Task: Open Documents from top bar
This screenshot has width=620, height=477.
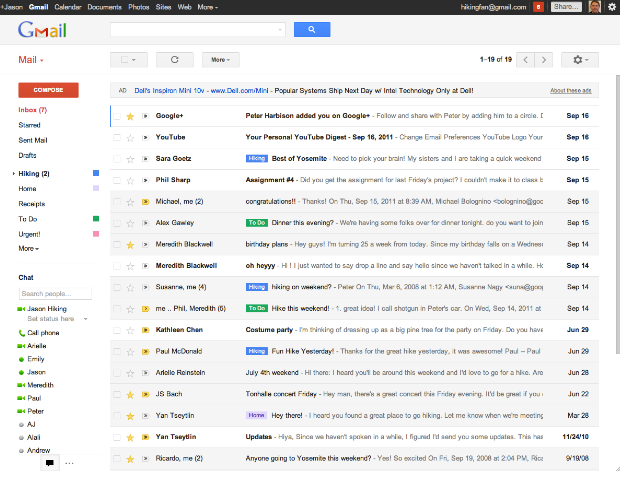Action: 104,7
